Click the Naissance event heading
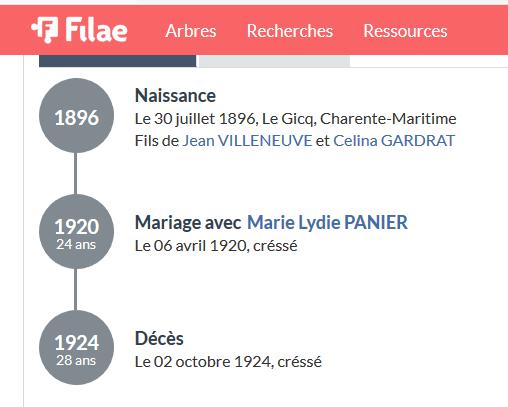This screenshot has width=508, height=407. pyautogui.click(x=175, y=96)
